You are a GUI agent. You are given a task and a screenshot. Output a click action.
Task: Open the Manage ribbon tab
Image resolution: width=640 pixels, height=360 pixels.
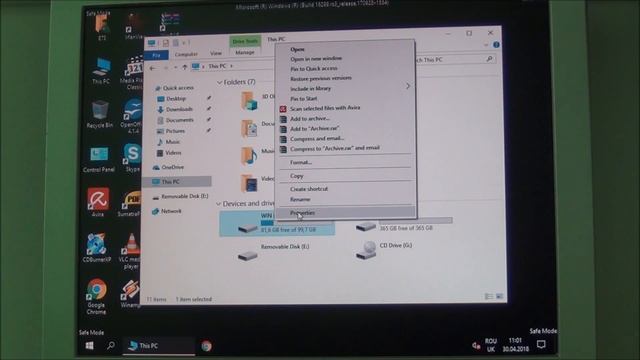244,52
